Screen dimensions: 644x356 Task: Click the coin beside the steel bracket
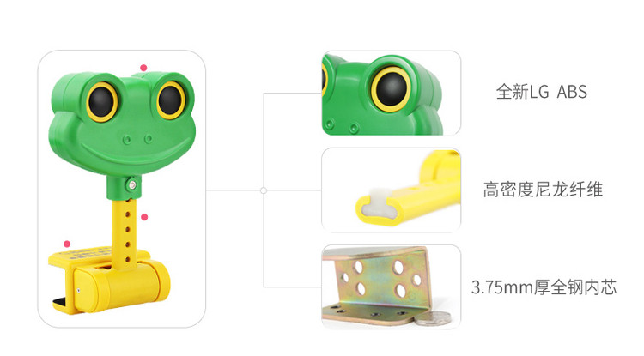tap(433, 318)
